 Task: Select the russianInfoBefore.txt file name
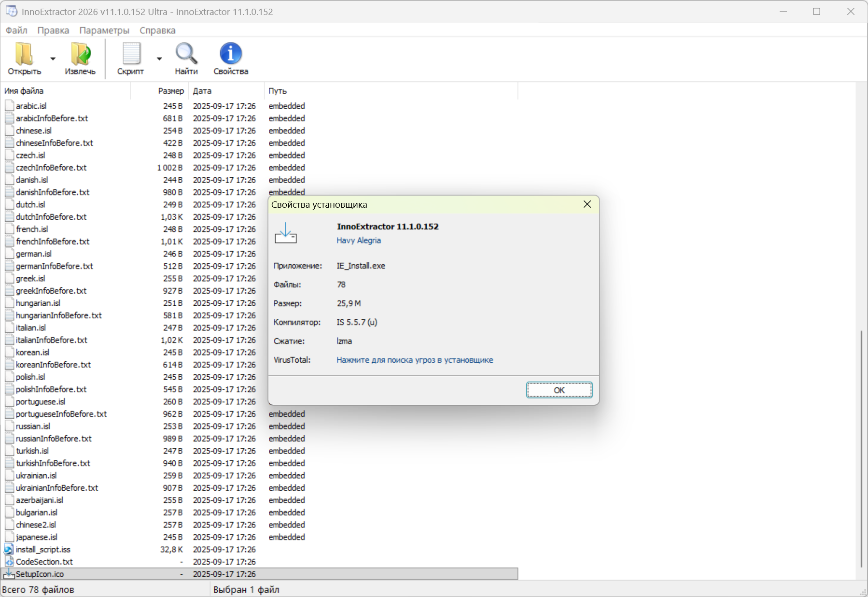(54, 439)
